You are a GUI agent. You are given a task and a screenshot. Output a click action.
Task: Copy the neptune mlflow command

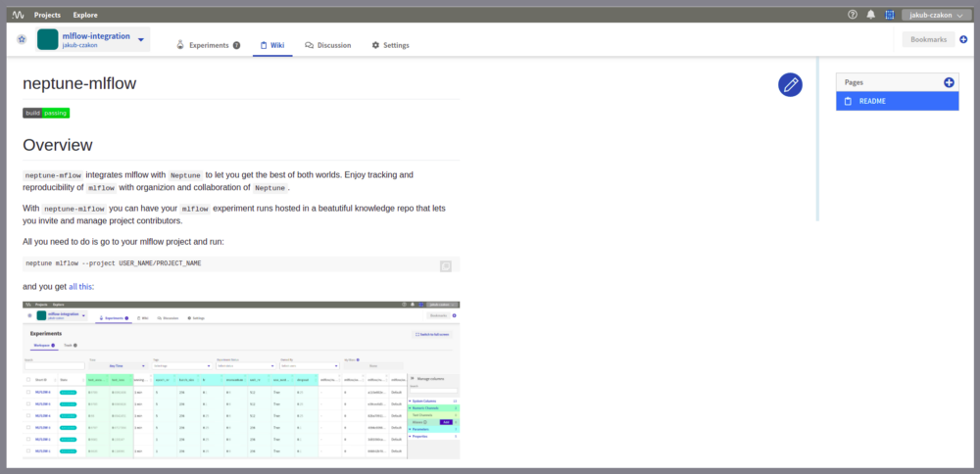446,265
